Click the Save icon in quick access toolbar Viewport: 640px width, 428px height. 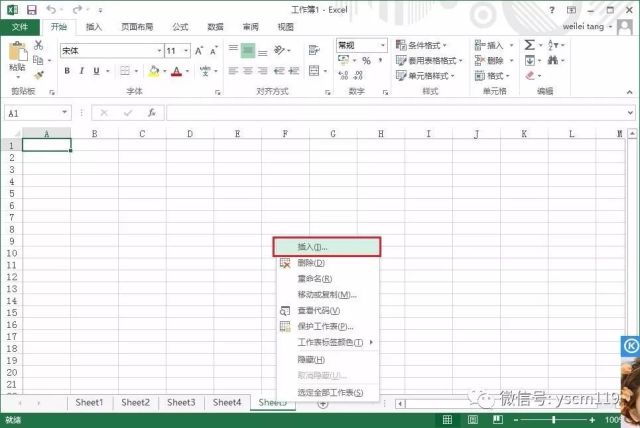[31, 10]
